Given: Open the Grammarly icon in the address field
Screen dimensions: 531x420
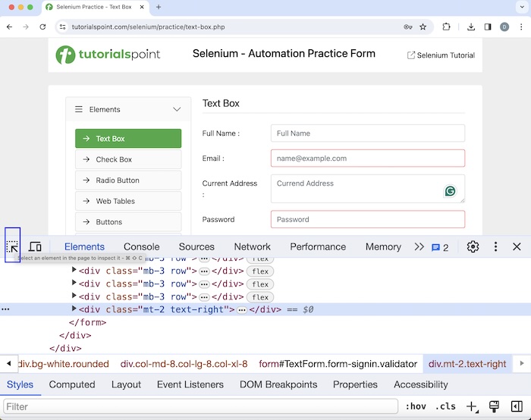Looking at the screenshot, I should (x=451, y=192).
